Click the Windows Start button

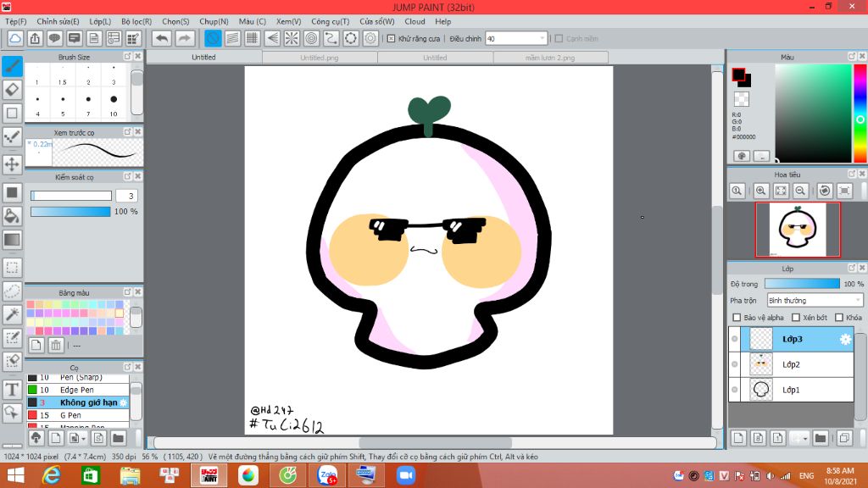coord(15,475)
